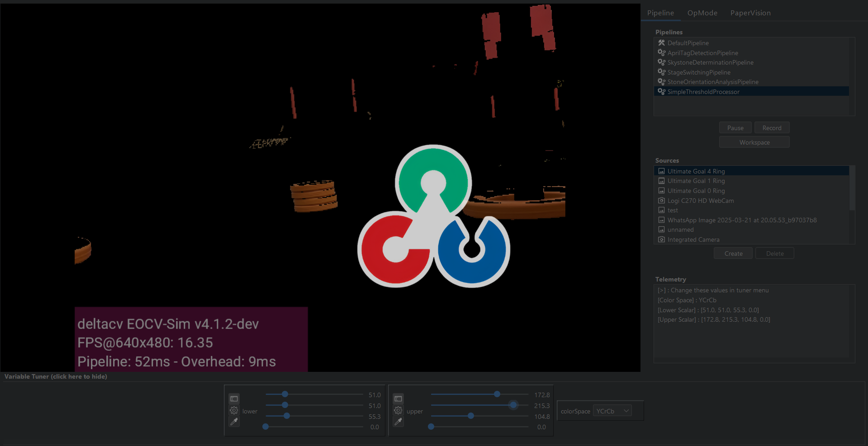Select the Ultimate Goal 1 Ring source
The height and width of the screenshot is (446, 868).
coord(752,181)
